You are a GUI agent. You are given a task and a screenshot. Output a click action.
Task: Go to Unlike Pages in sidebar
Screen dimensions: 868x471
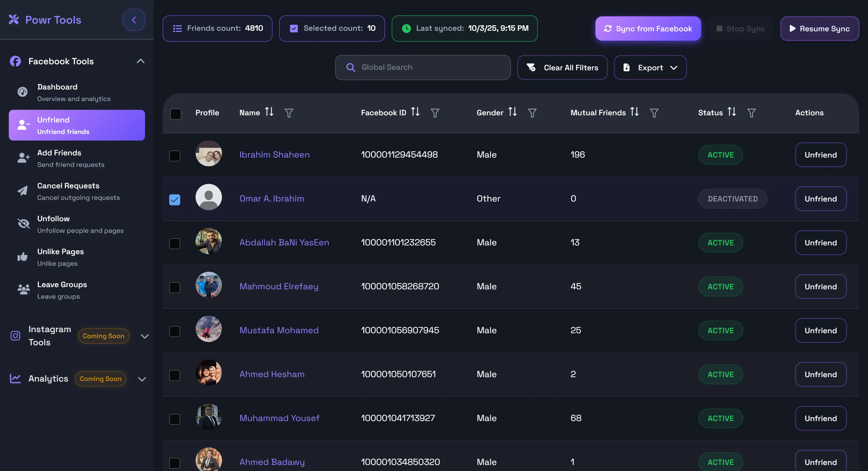point(77,257)
